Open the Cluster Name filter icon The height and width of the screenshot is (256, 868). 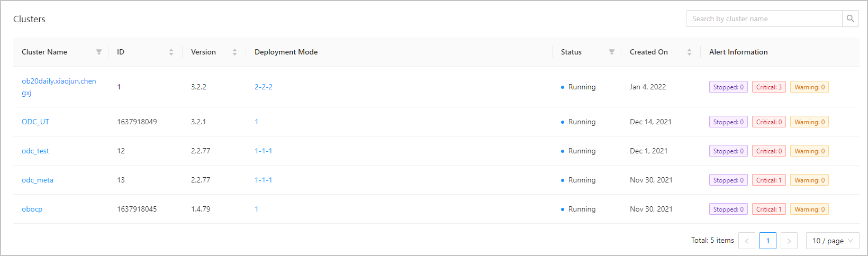(x=98, y=52)
